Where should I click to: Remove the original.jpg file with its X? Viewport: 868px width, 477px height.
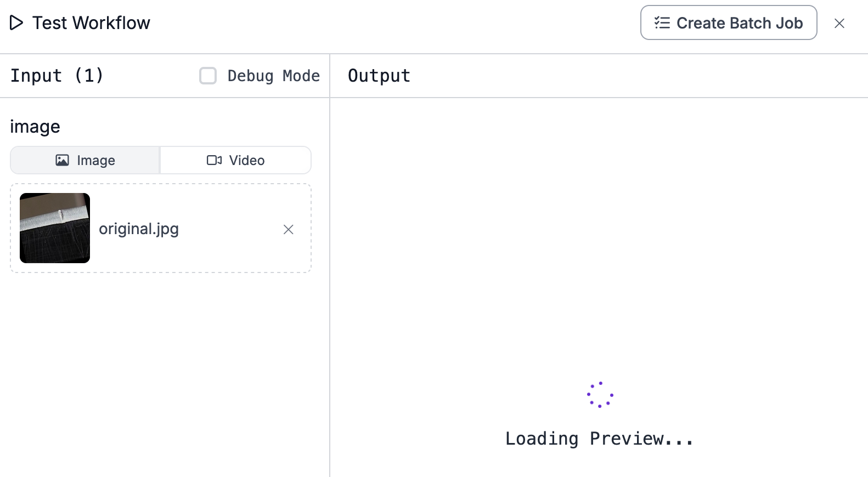pos(289,229)
